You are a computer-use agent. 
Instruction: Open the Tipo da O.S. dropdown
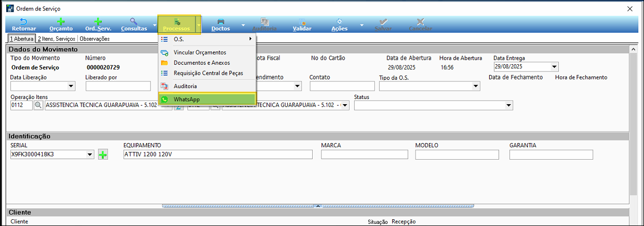click(476, 86)
